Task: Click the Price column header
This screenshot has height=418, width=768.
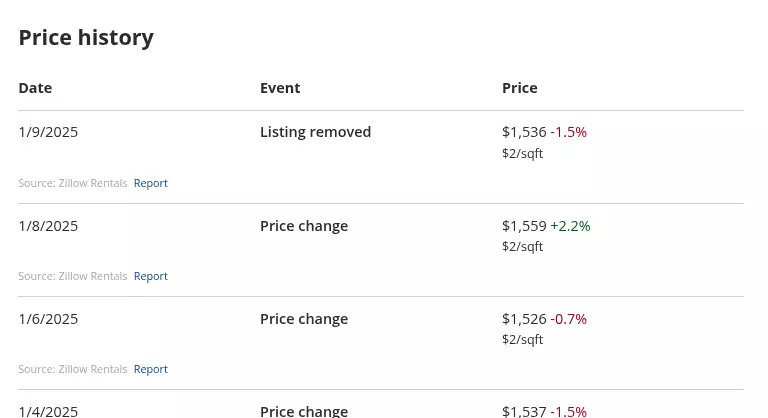Action: coord(520,88)
